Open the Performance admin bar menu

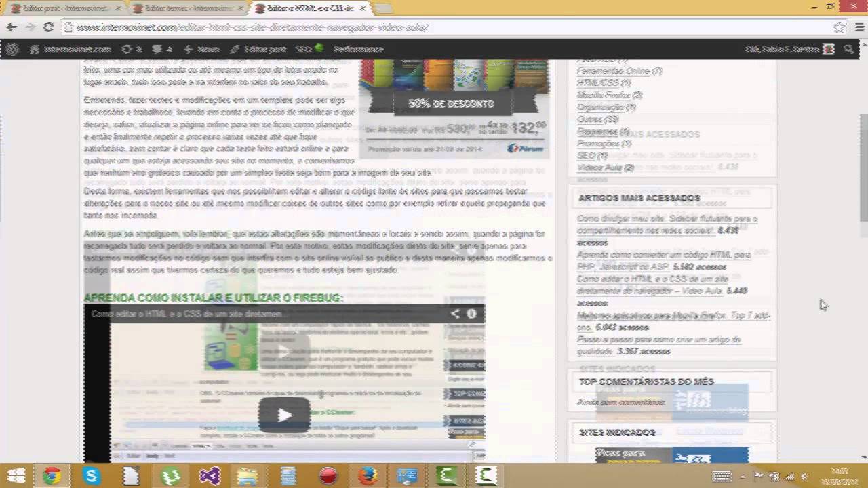click(358, 49)
